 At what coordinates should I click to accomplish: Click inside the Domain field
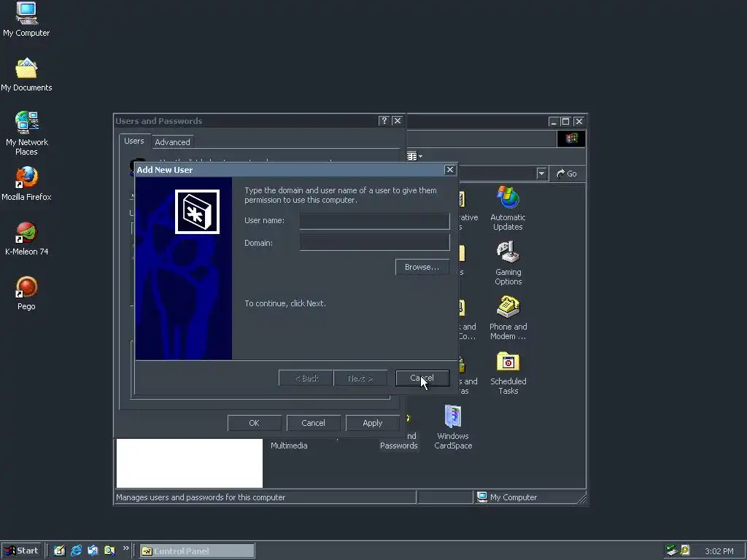coord(374,243)
